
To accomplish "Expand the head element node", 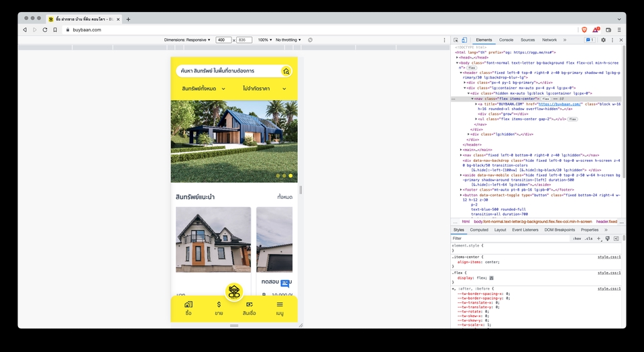I will 457,58.
